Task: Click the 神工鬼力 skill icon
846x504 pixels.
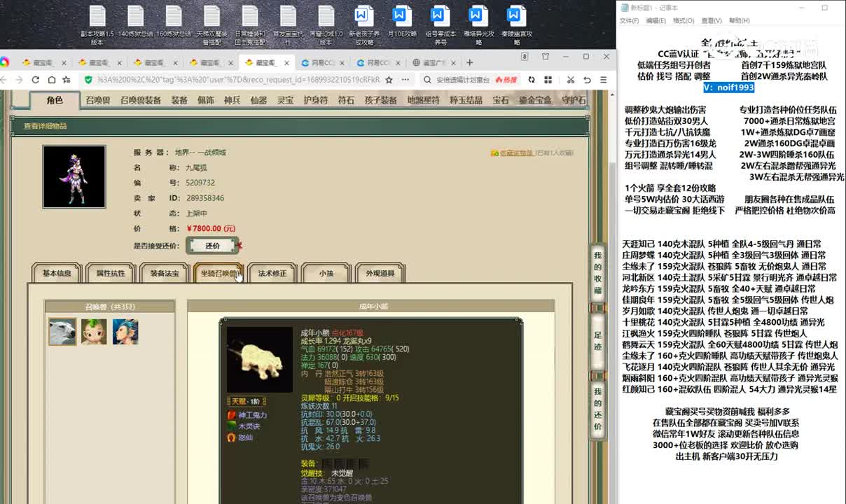Action: click(x=232, y=415)
